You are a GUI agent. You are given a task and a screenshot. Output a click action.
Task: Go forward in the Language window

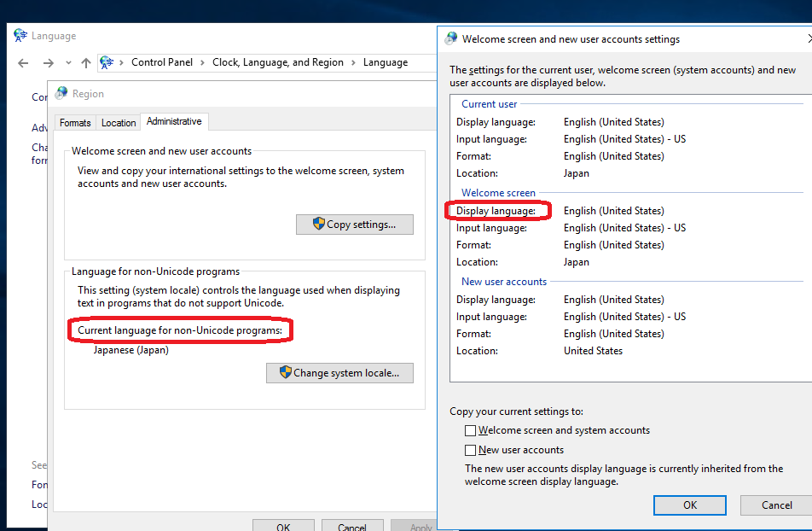tap(48, 62)
